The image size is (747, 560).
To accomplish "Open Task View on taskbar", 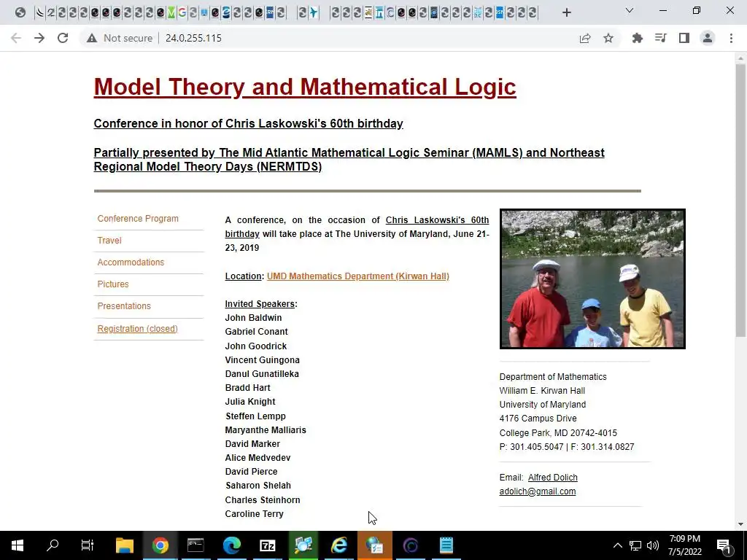I will [x=88, y=545].
